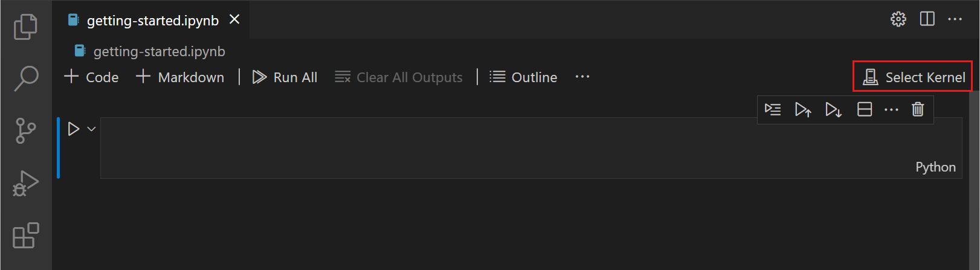Execute above cells icon

[803, 109]
